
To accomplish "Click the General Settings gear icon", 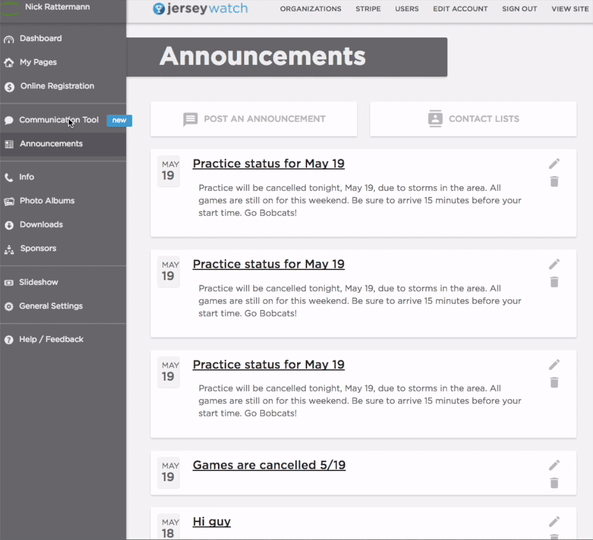I will (9, 306).
